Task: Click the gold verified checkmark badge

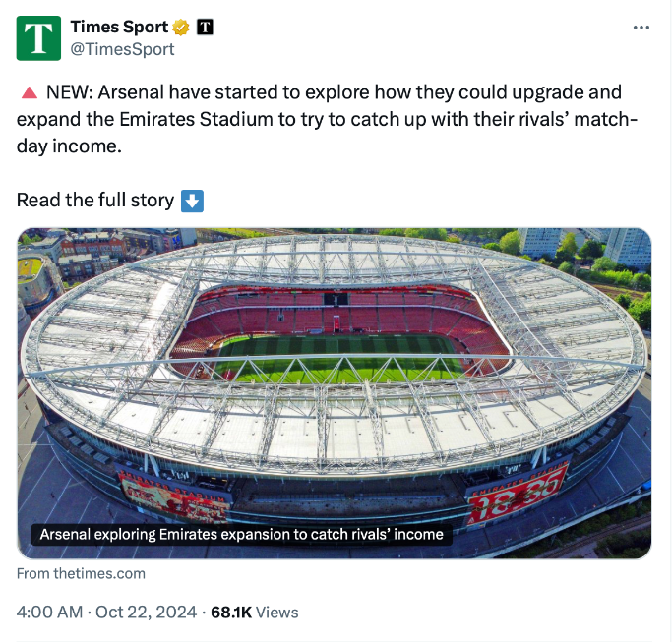Action: [181, 27]
